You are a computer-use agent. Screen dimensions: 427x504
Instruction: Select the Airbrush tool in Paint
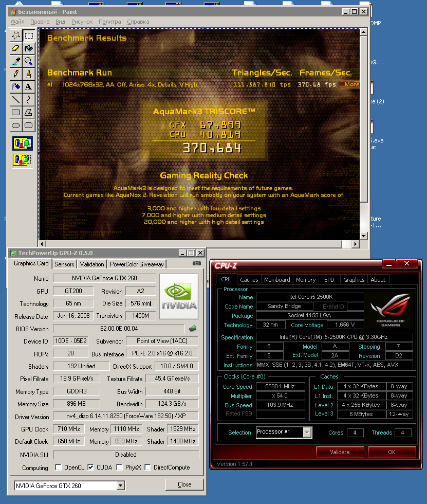click(16, 87)
